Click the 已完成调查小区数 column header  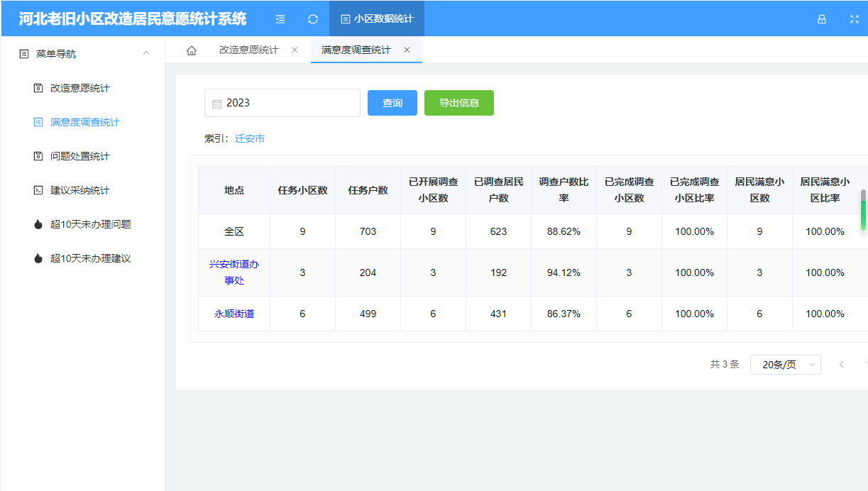[x=629, y=190]
